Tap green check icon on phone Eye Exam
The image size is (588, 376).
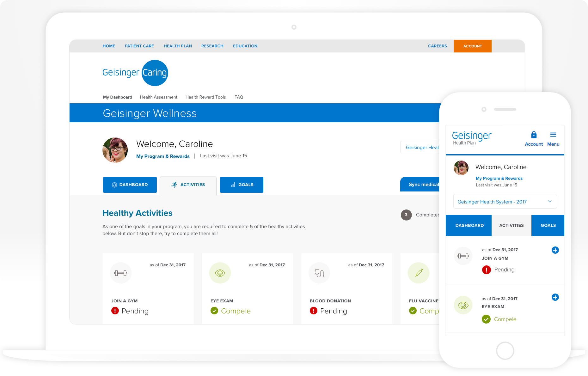[486, 319]
